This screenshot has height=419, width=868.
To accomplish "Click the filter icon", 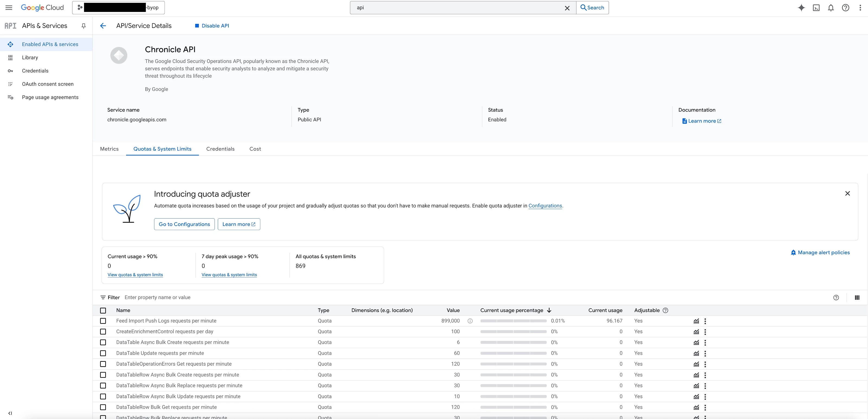I will [x=103, y=298].
